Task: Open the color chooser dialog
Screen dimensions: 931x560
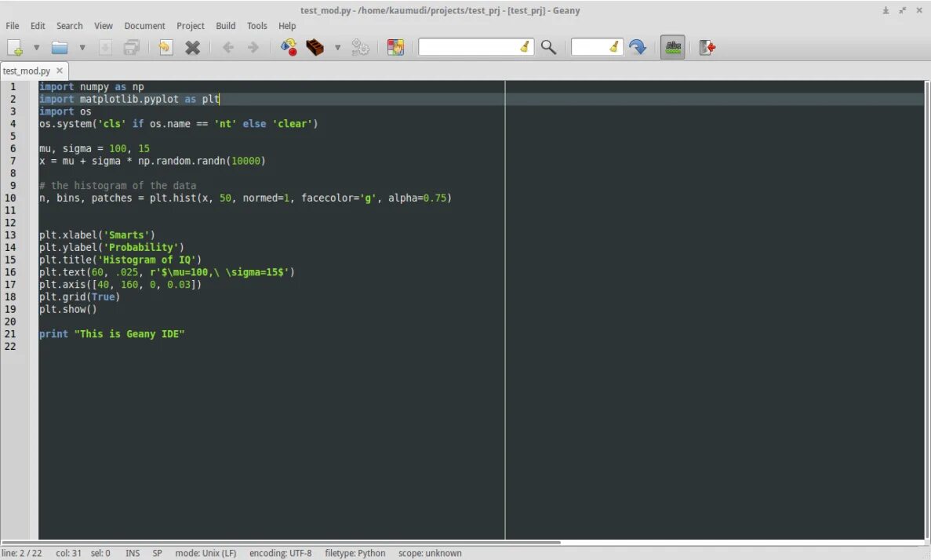Action: (x=395, y=48)
